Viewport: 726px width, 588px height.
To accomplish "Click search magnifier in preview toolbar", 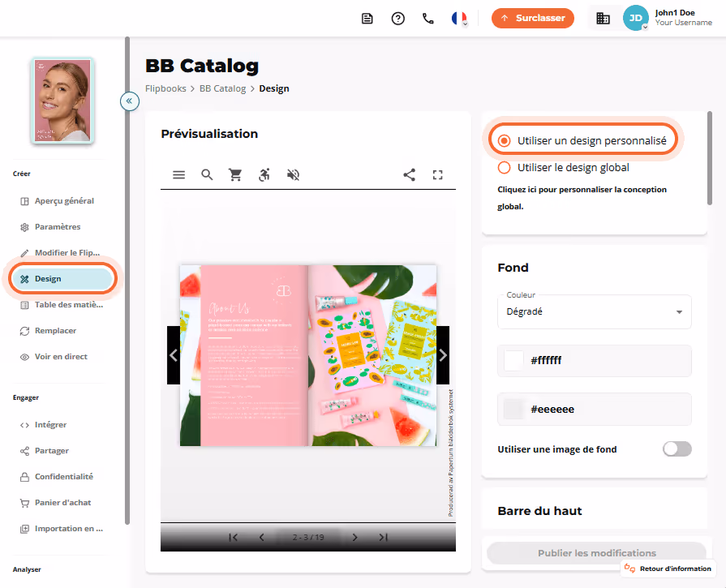I will [207, 174].
